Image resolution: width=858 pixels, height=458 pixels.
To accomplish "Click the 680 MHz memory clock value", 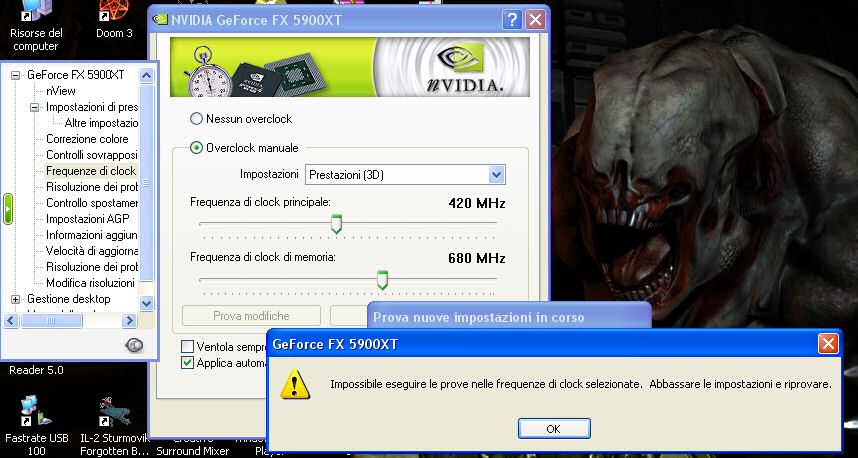I will click(477, 258).
